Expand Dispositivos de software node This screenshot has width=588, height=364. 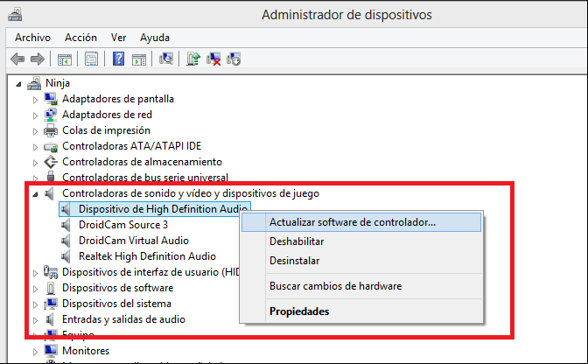[x=35, y=289]
